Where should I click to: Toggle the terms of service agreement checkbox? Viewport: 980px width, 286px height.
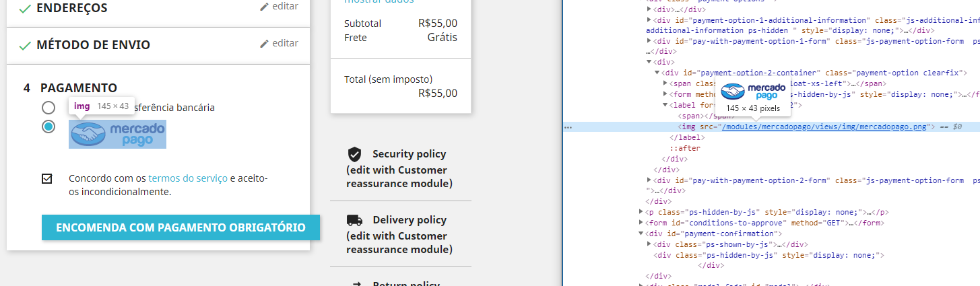tap(47, 179)
